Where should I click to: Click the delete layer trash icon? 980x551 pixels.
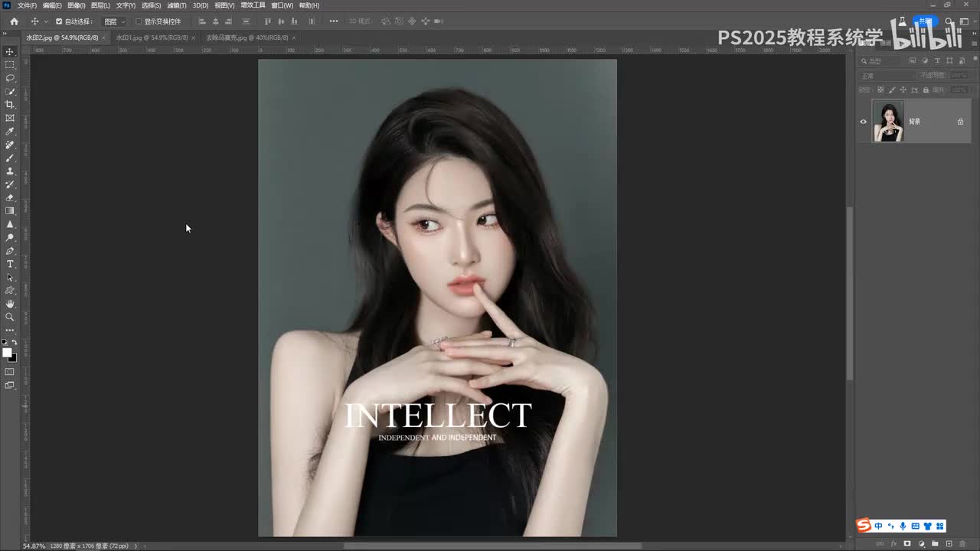(962, 544)
